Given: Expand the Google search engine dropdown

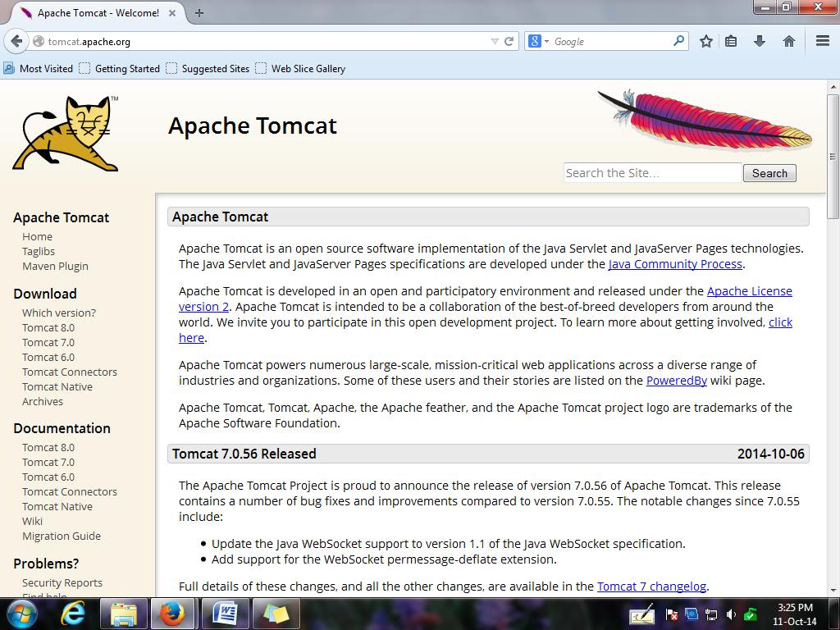Looking at the screenshot, I should [538, 41].
